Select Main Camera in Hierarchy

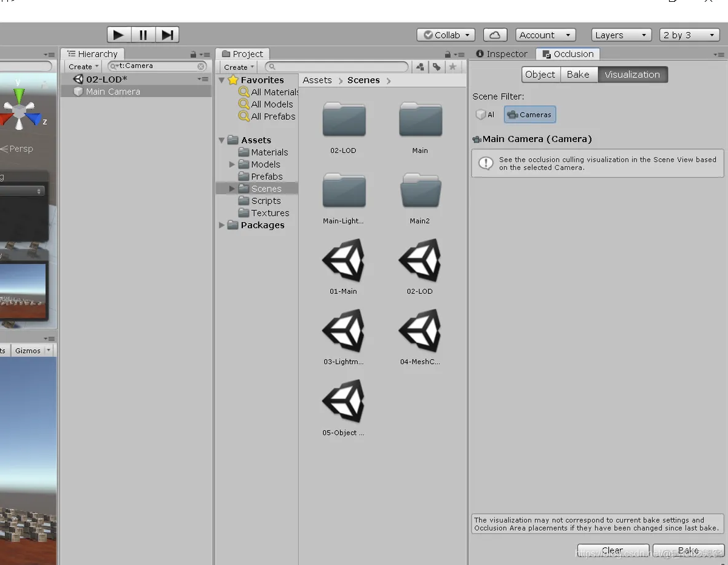136,92
